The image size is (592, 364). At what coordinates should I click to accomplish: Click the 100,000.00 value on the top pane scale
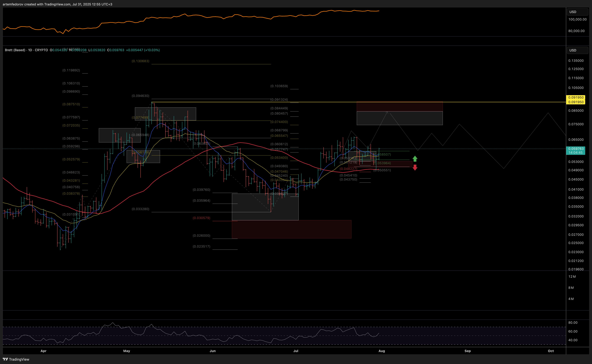[577, 20]
